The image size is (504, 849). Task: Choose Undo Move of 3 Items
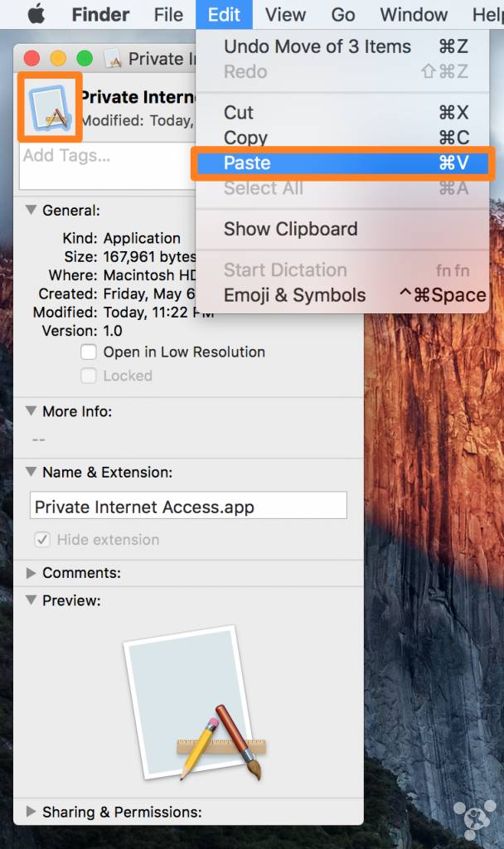pos(317,46)
